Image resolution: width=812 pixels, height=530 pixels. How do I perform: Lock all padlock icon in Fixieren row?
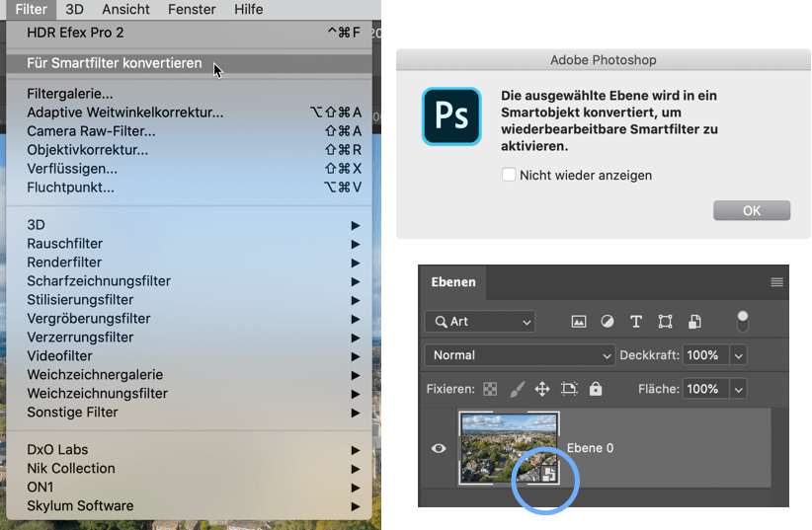[596, 389]
